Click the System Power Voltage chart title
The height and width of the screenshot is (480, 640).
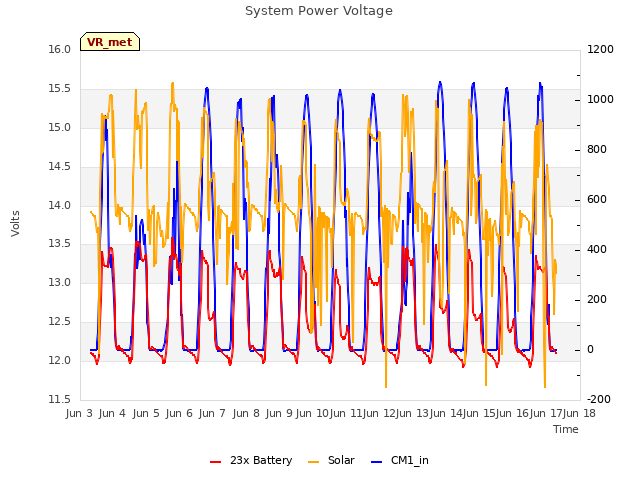(x=319, y=11)
